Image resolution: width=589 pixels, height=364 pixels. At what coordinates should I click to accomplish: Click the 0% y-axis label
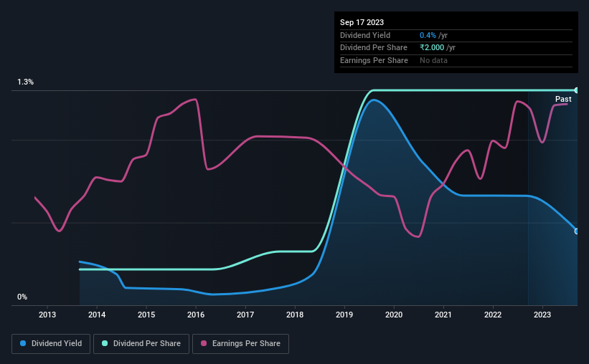pos(22,297)
